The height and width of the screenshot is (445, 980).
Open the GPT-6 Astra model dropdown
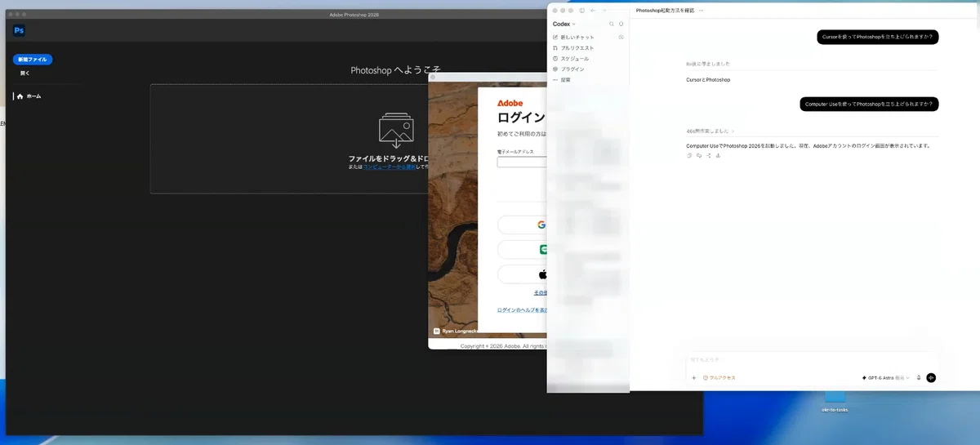(885, 378)
